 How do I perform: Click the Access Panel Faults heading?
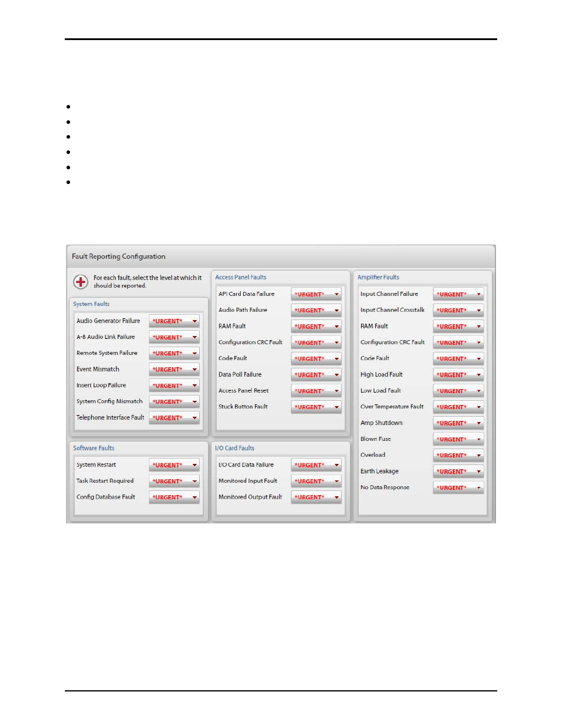(x=240, y=277)
